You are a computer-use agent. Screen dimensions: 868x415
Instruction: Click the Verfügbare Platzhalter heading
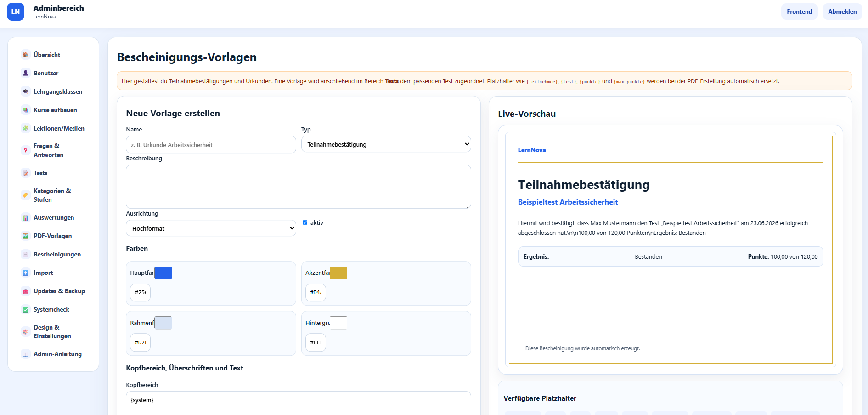click(x=540, y=398)
